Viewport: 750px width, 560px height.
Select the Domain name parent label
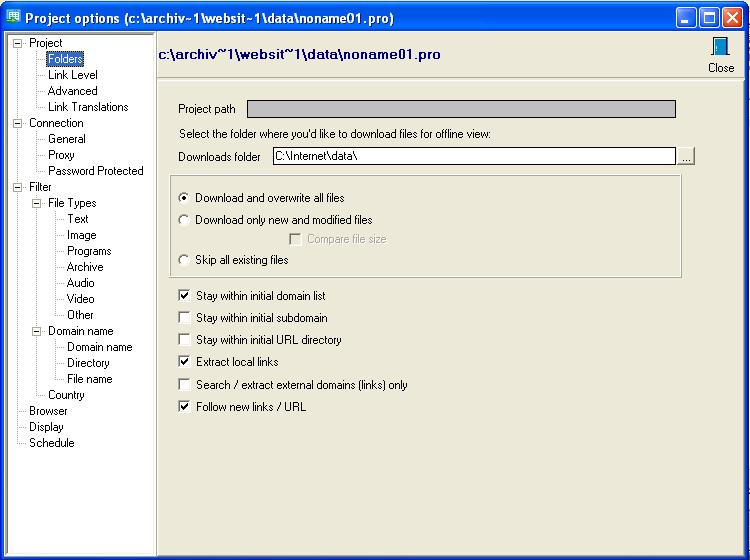[x=81, y=331]
